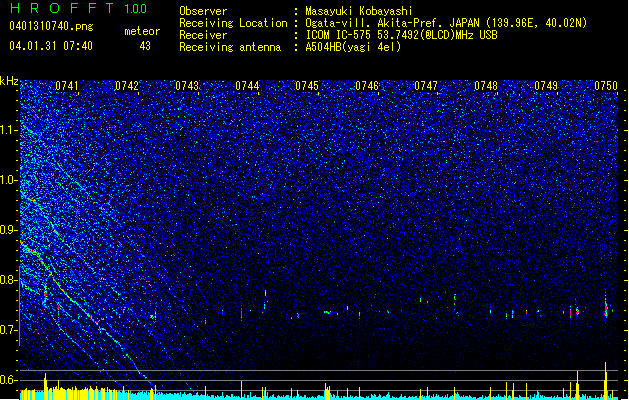Viewport: 629px width, 400px height.
Task: Click the 0.8 kHz frequency tick label
Action: pos(9,280)
